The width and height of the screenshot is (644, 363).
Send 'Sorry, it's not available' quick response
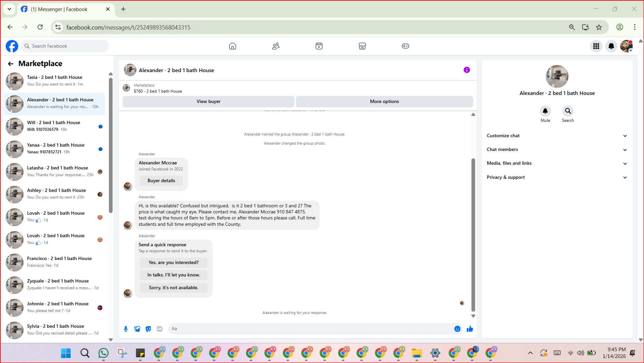coord(174,288)
